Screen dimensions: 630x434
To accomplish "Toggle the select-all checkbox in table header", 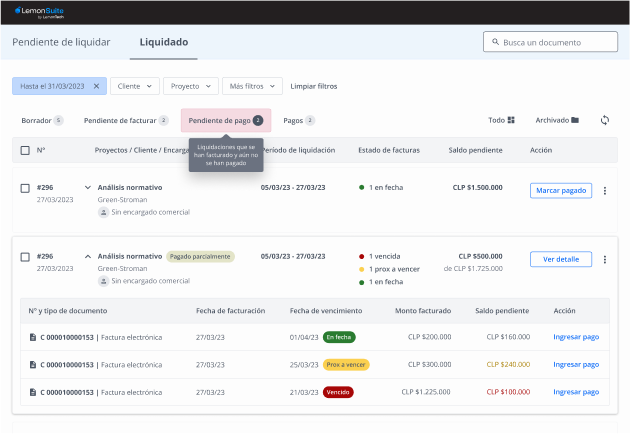I will coord(25,151).
